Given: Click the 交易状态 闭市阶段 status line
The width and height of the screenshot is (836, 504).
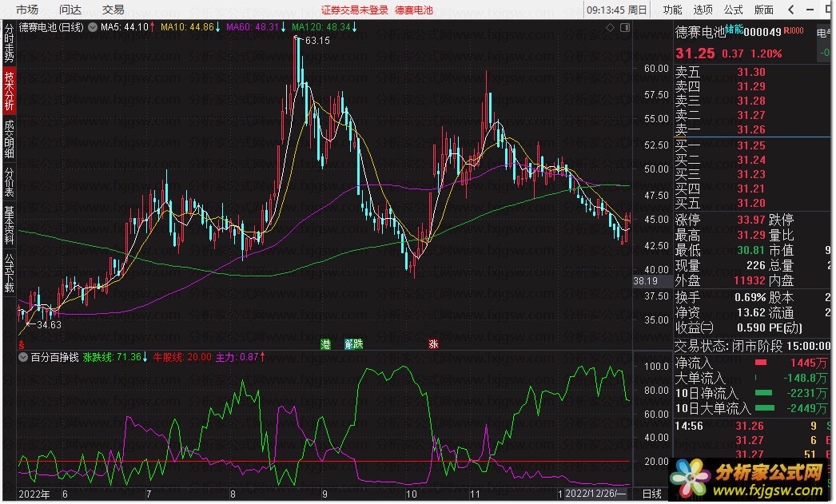Looking at the screenshot, I should (x=752, y=347).
